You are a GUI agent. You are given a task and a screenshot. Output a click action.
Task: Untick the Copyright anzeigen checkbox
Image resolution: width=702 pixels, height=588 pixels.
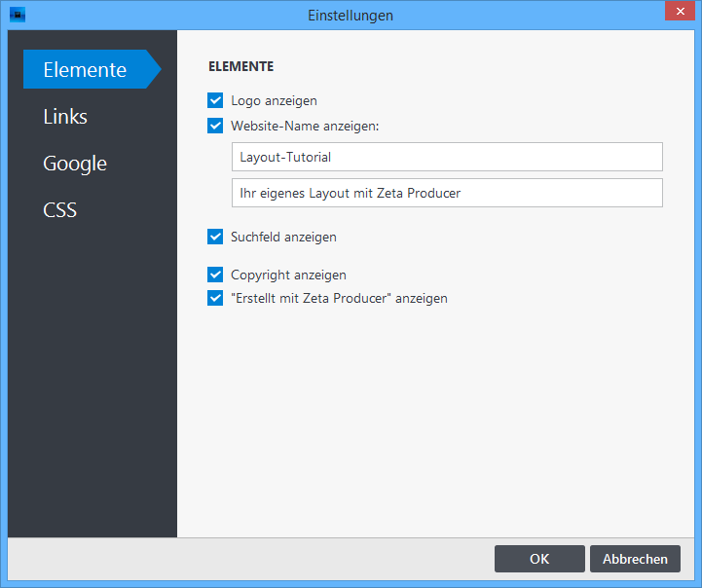[x=215, y=275]
